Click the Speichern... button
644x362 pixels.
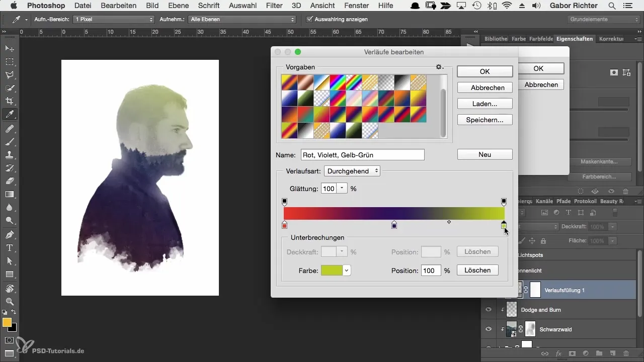click(x=485, y=120)
